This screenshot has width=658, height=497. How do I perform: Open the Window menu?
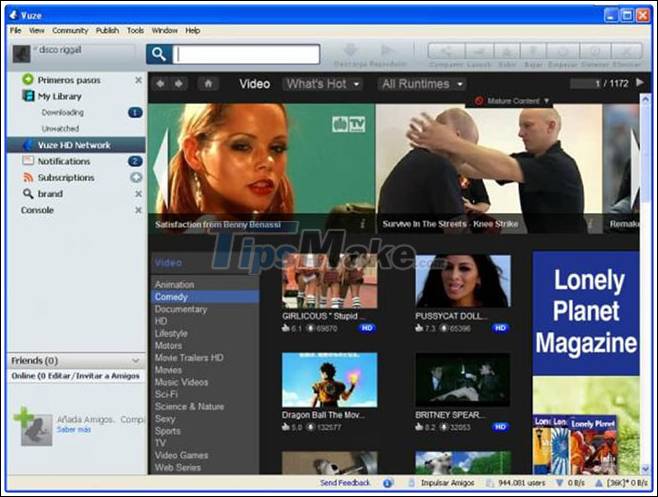tap(164, 31)
